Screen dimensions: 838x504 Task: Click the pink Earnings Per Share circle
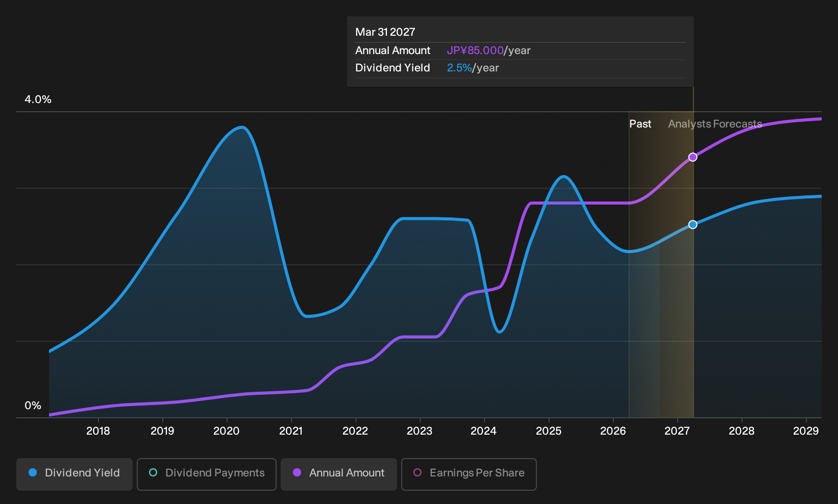(x=417, y=473)
